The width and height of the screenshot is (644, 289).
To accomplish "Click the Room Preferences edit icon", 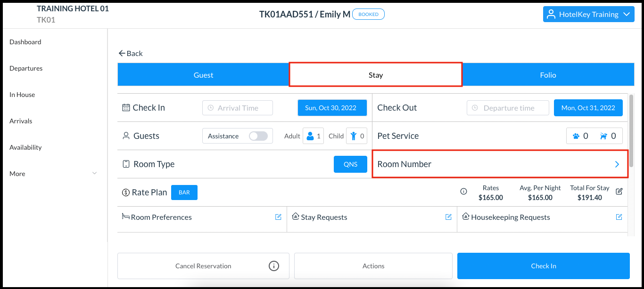I will point(278,217).
